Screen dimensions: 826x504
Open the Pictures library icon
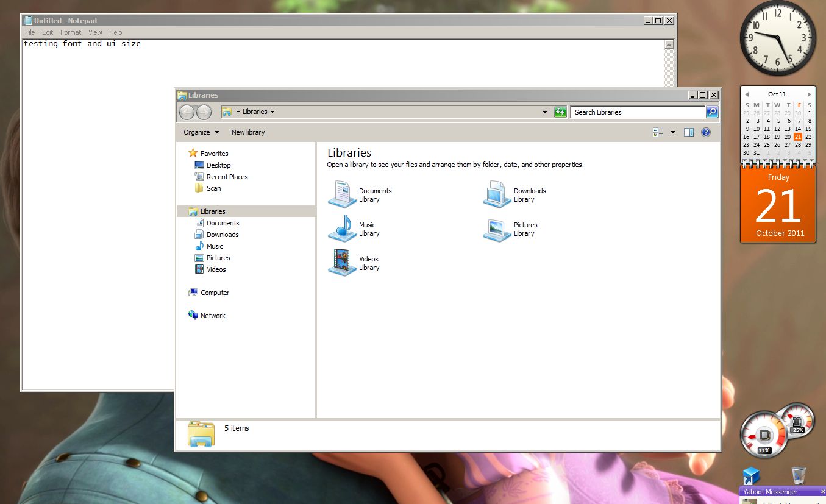[497, 229]
